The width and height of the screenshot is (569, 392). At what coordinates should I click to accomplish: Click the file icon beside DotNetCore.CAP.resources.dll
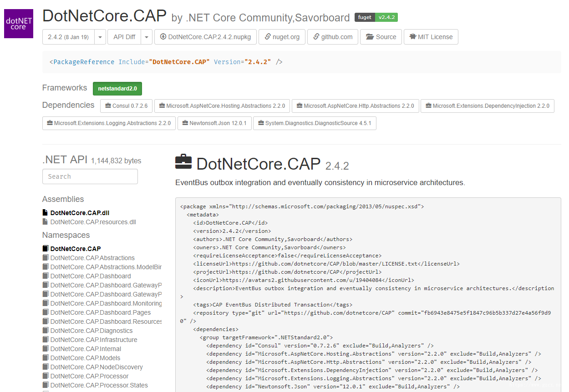click(45, 222)
